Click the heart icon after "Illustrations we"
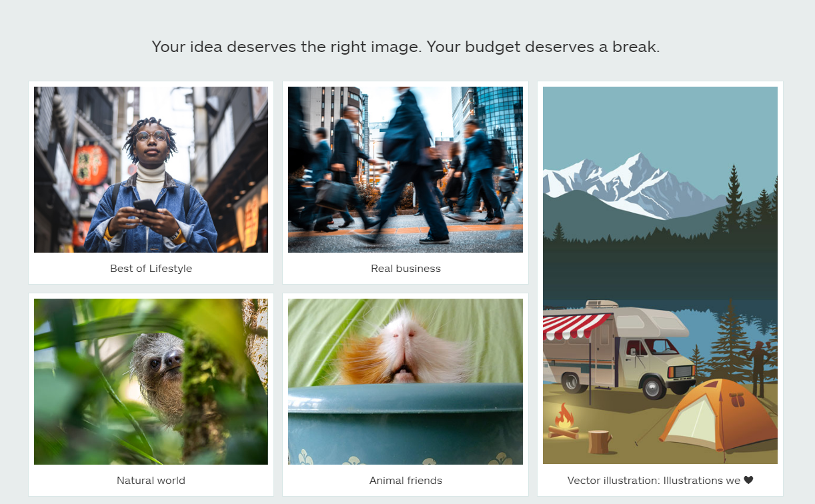 [x=748, y=481]
